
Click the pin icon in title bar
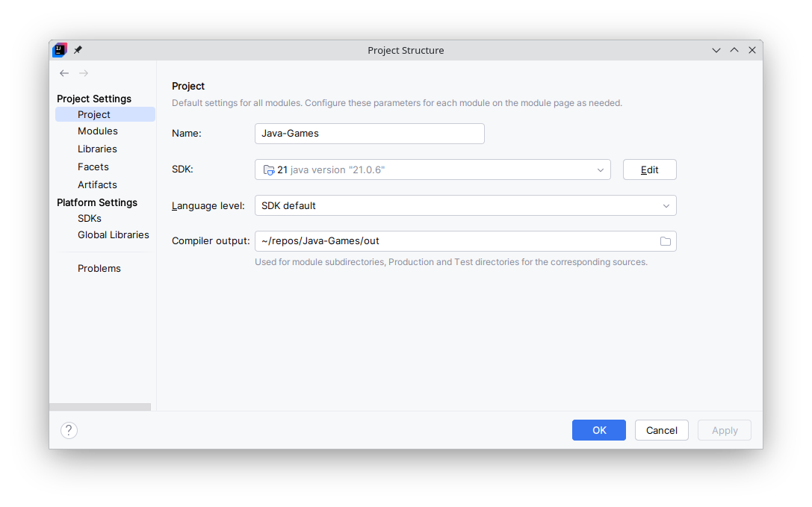pyautogui.click(x=78, y=50)
